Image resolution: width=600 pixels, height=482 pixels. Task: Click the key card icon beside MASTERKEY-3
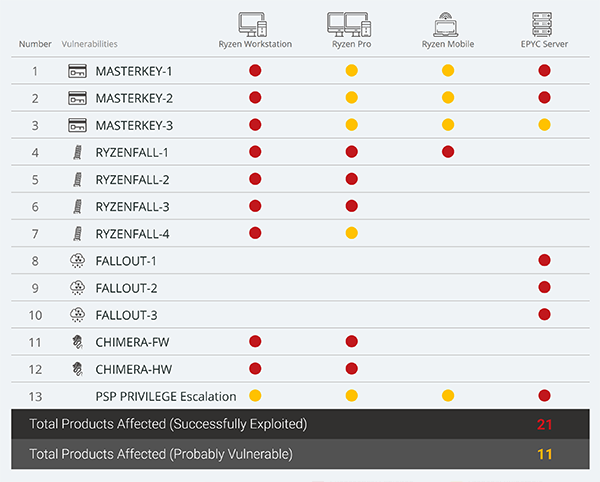click(x=77, y=125)
